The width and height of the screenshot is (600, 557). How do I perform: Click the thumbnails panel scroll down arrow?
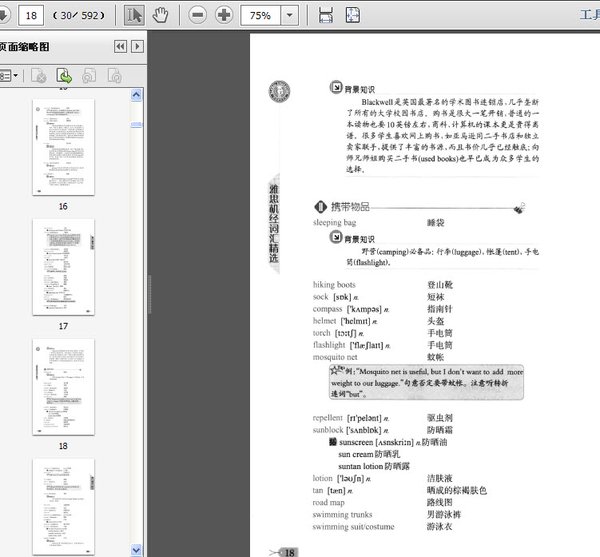tap(137, 549)
